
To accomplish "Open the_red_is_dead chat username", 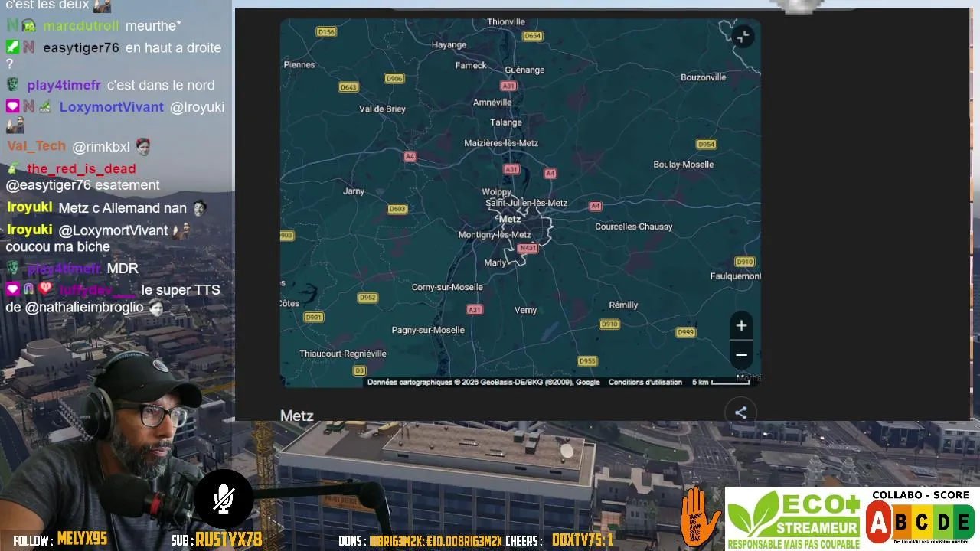I will tap(81, 168).
